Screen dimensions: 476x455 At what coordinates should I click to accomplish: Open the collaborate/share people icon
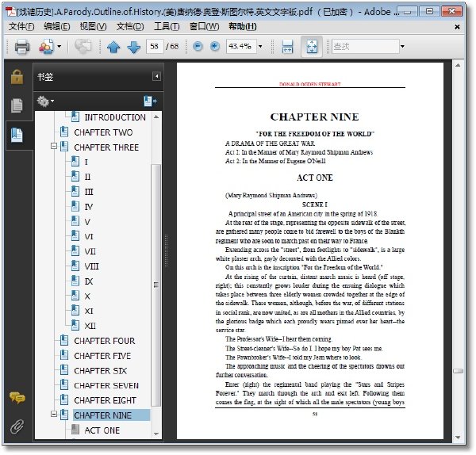[x=46, y=47]
